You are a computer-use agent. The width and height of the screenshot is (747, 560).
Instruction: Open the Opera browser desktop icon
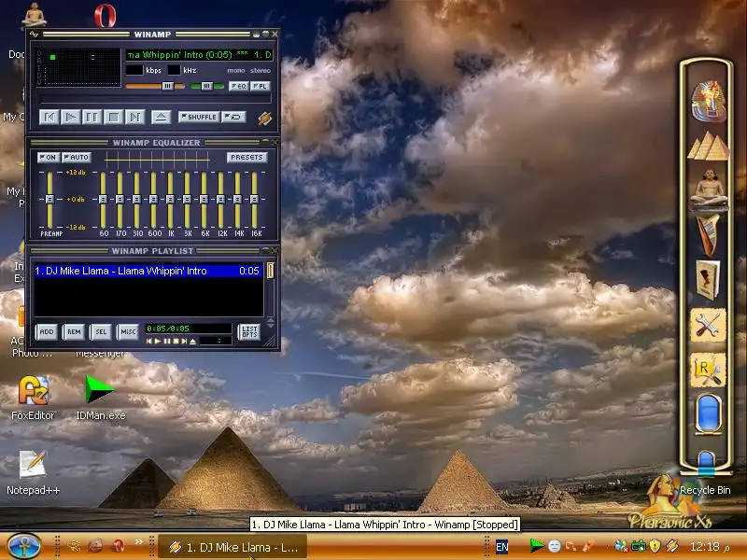tap(105, 15)
